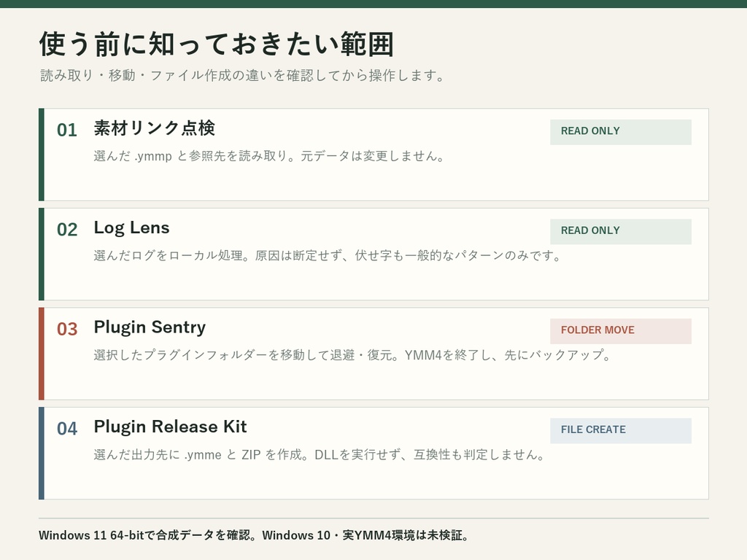747x560 pixels.
Task: Click the subtitle beginning 読み取り・移動・ファイル作成
Action: [242, 75]
